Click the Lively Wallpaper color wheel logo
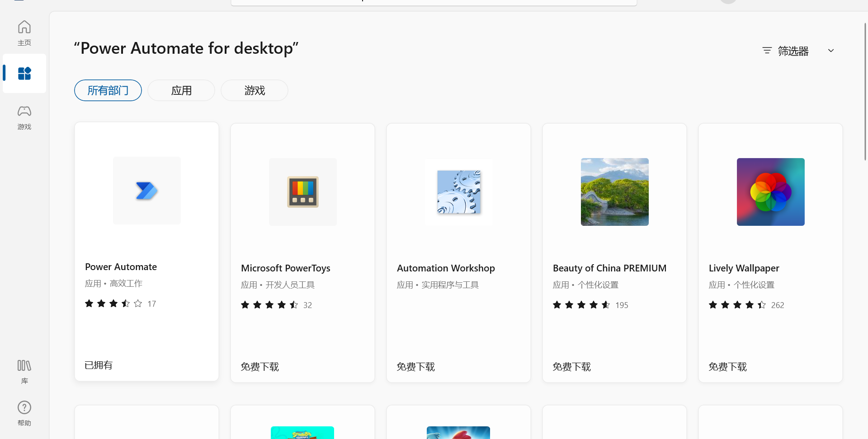 (x=770, y=191)
